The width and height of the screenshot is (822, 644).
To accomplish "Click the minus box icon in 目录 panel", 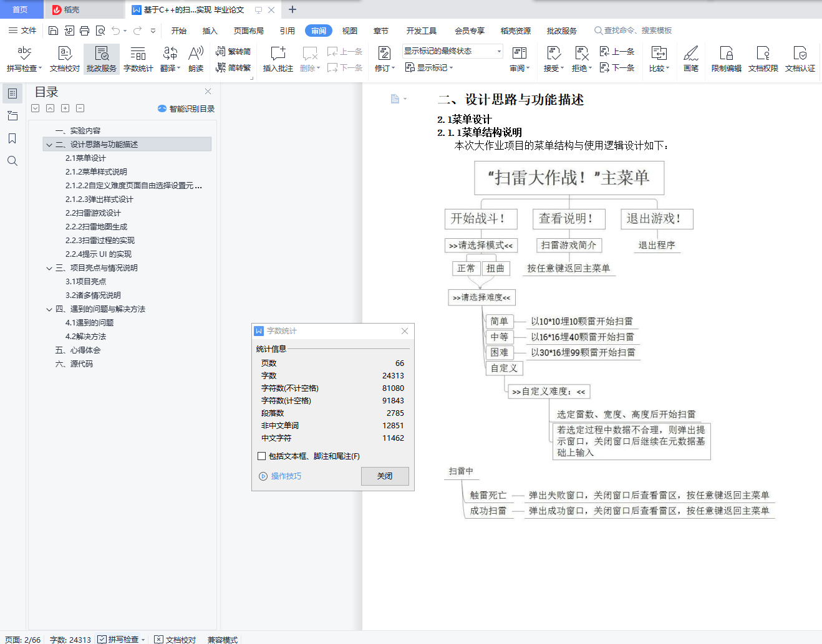I will click(x=80, y=108).
